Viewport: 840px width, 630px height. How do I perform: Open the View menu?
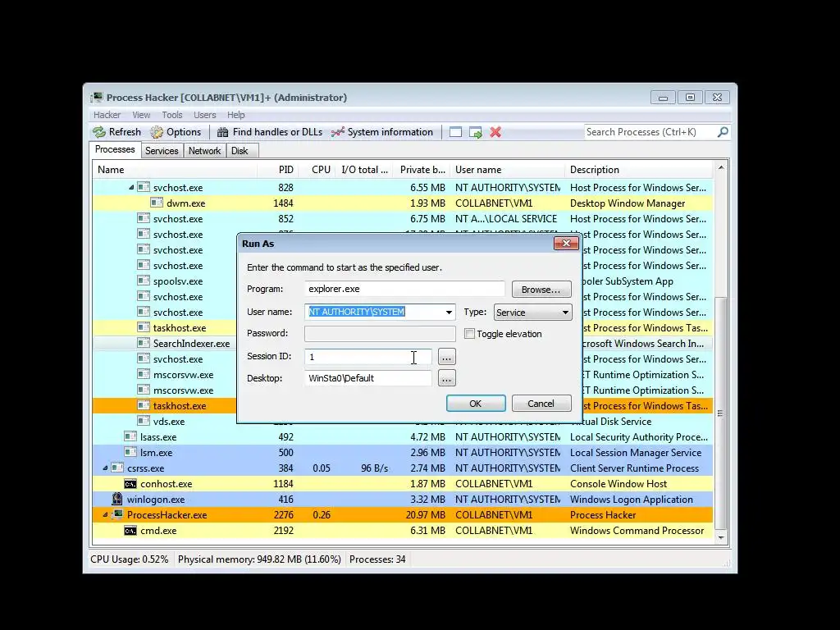coord(141,115)
